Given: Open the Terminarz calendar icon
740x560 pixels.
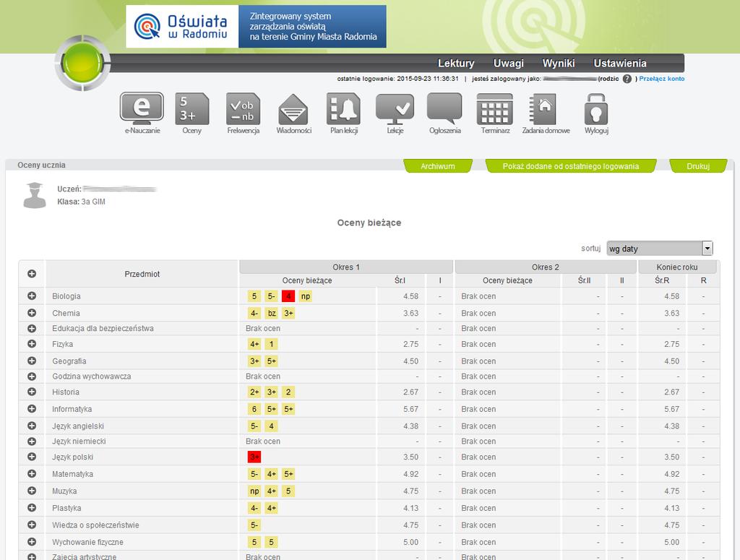Looking at the screenshot, I should click(x=494, y=109).
